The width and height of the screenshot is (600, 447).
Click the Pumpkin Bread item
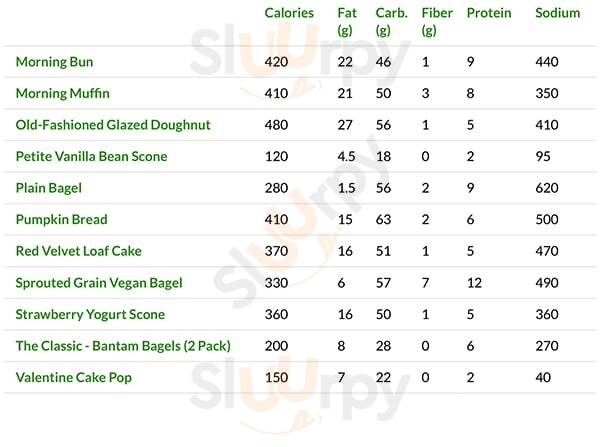62,220
